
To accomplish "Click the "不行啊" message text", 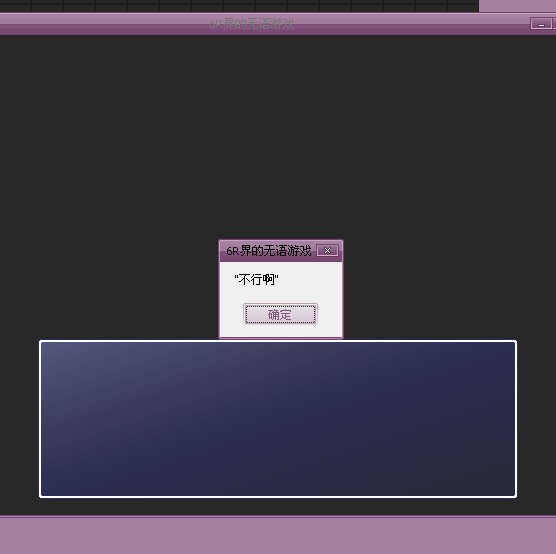I will (256, 280).
